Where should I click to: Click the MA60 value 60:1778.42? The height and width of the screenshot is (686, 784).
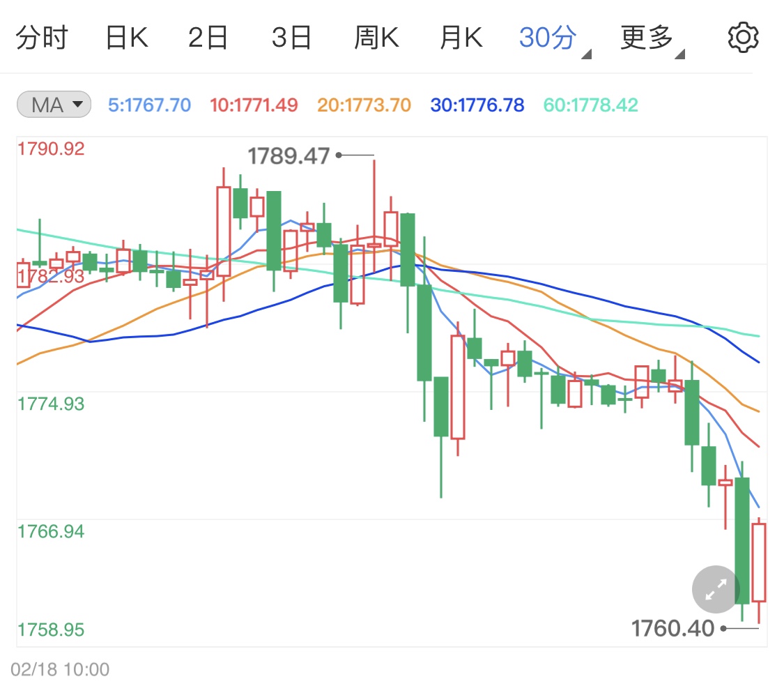[590, 105]
